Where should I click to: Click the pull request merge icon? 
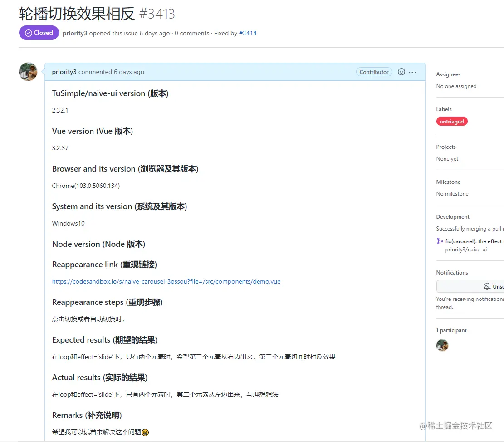pyautogui.click(x=440, y=241)
